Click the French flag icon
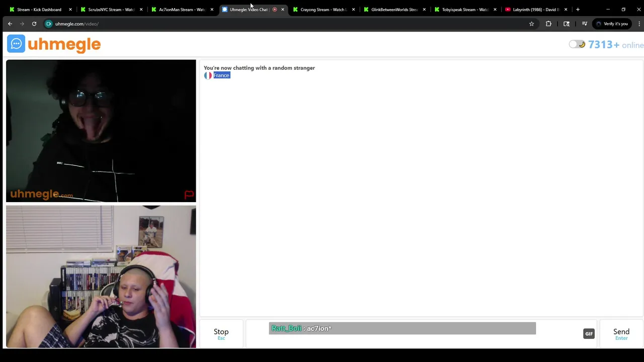This screenshot has width=644, height=362. [208, 75]
